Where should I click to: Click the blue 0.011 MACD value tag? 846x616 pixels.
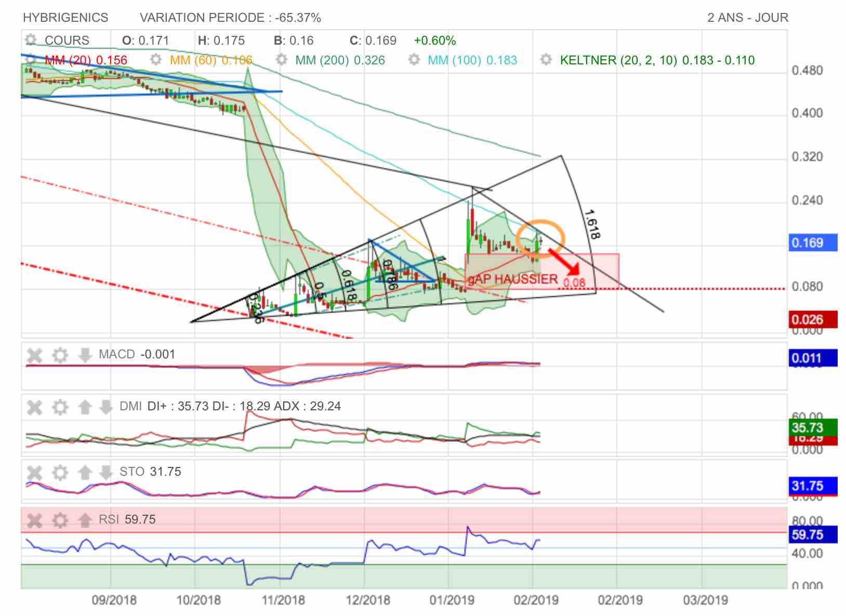813,358
